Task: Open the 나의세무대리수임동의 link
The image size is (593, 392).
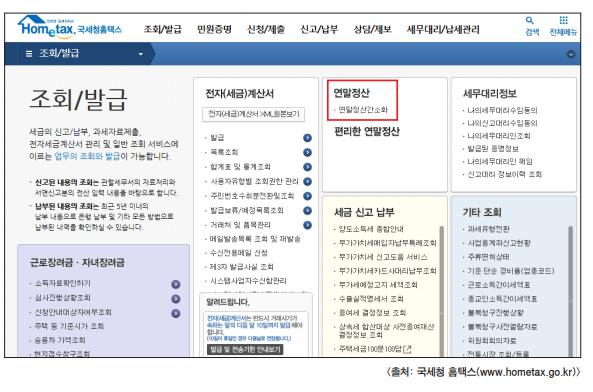Action: 502,110
